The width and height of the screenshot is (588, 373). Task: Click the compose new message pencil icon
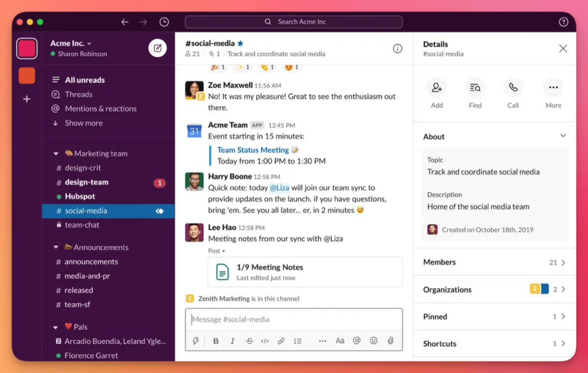tap(157, 48)
